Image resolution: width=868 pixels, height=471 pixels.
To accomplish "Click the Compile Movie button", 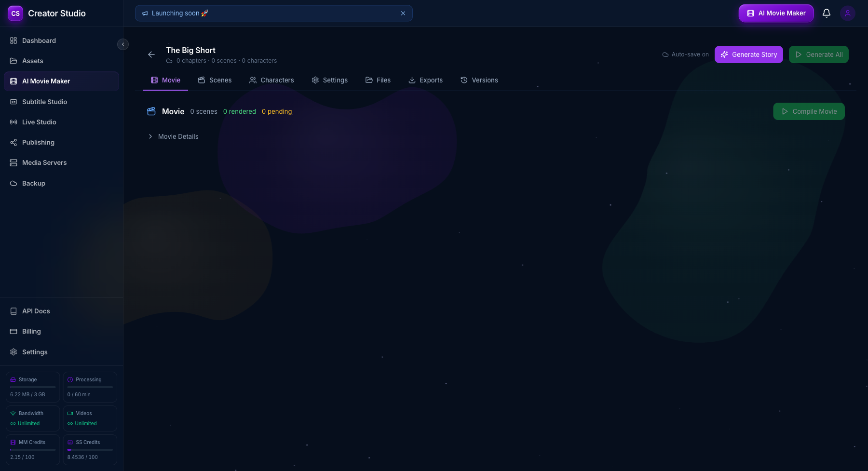I will (809, 111).
